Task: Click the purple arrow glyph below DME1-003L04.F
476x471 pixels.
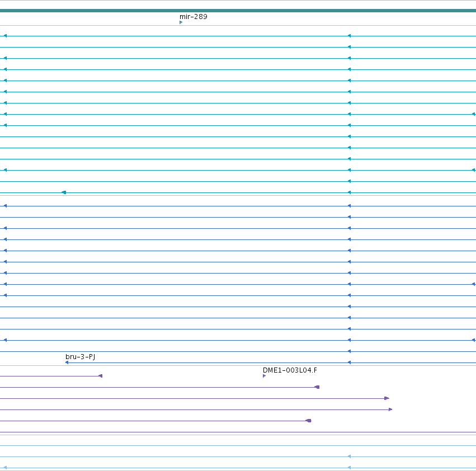Action: tap(264, 376)
